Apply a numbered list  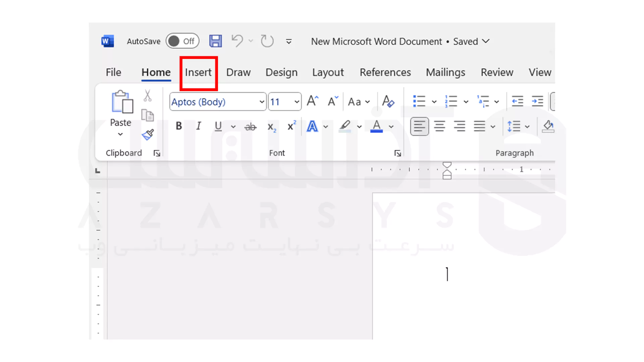[451, 101]
